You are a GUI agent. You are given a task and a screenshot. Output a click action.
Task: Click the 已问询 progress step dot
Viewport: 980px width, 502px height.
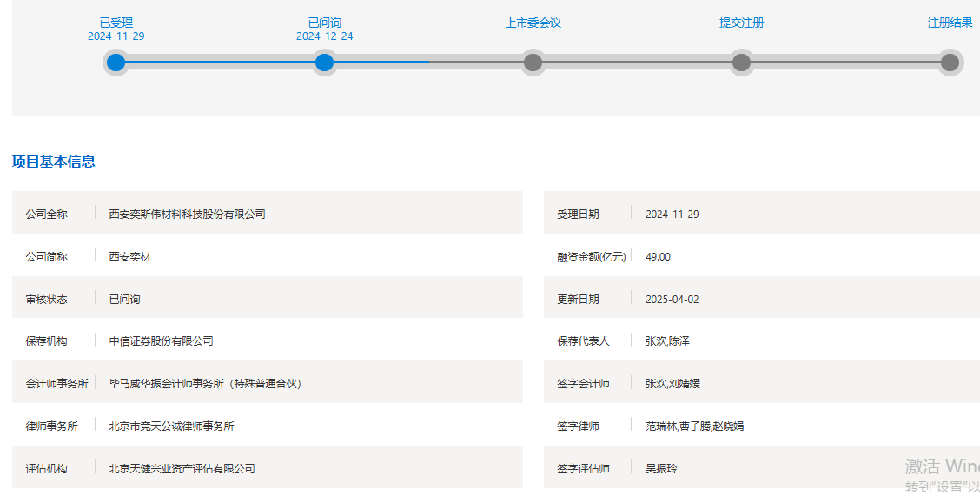(x=324, y=63)
